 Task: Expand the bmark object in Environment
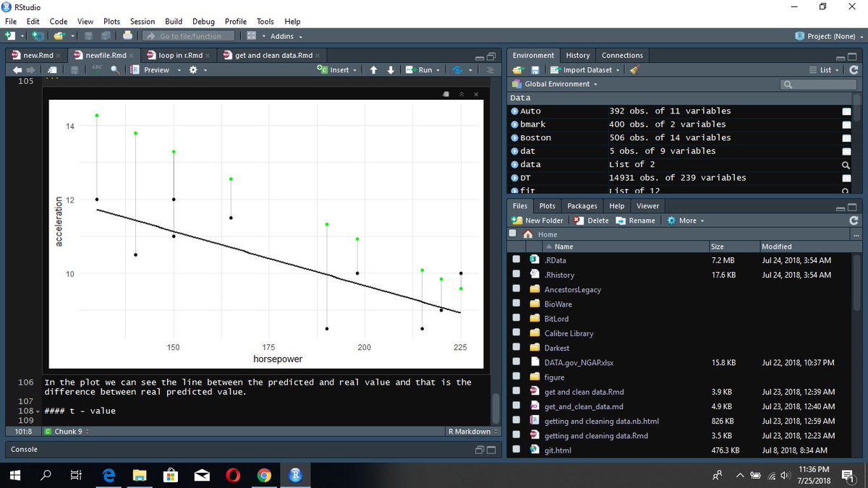tap(514, 124)
